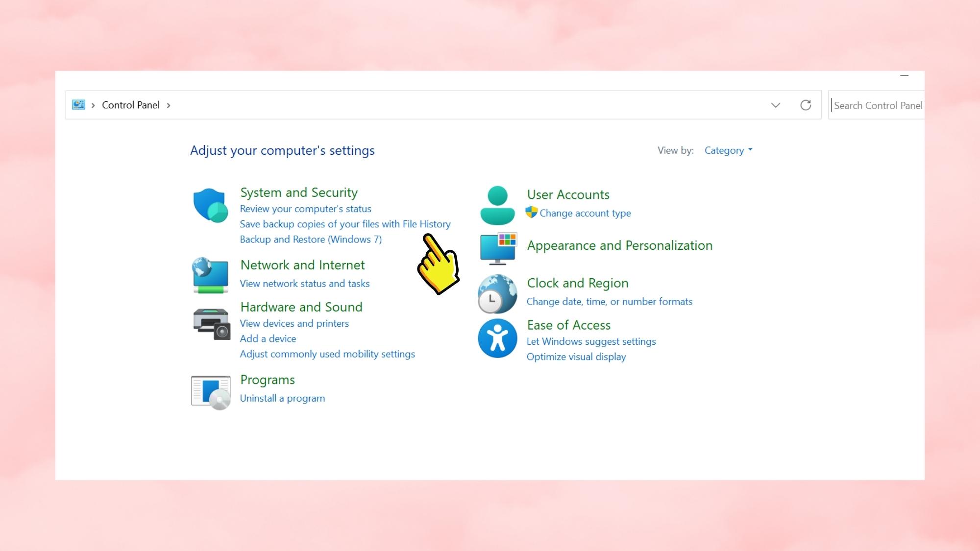Adjust commonly used mobility settings
This screenshot has width=980, height=551.
coord(327,354)
